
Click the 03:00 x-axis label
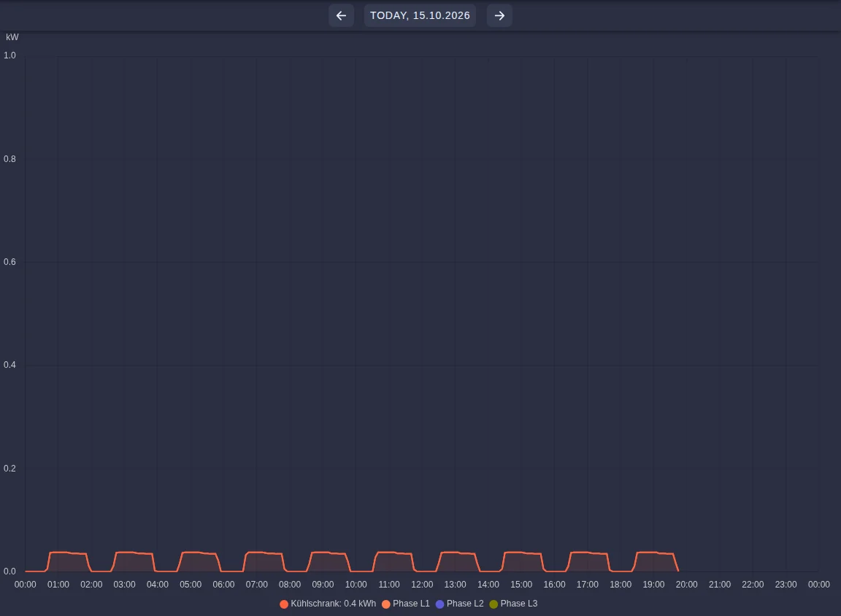pyautogui.click(x=124, y=585)
